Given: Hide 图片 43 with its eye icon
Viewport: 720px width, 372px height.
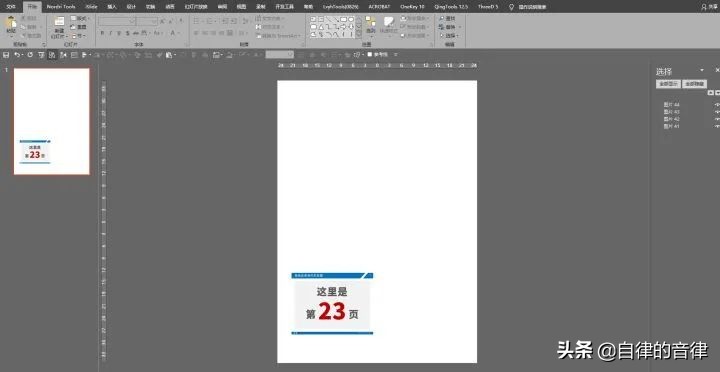Looking at the screenshot, I should (x=717, y=112).
